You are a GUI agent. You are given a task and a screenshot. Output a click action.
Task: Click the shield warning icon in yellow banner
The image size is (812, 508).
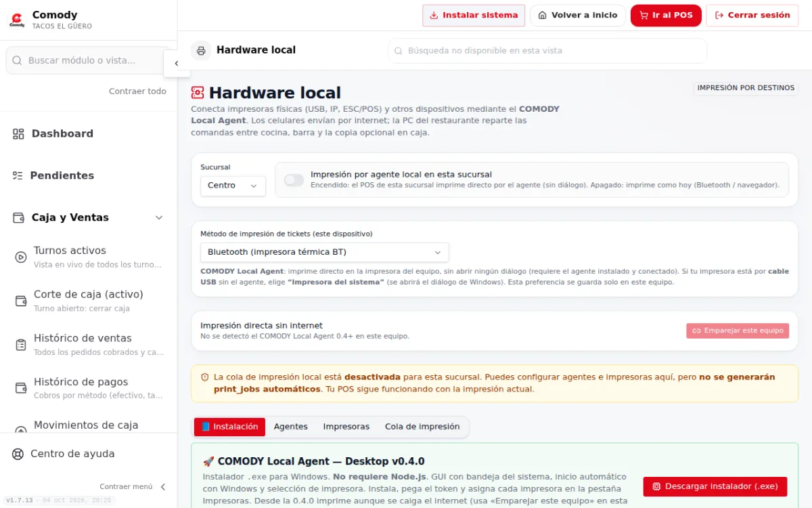pos(205,377)
